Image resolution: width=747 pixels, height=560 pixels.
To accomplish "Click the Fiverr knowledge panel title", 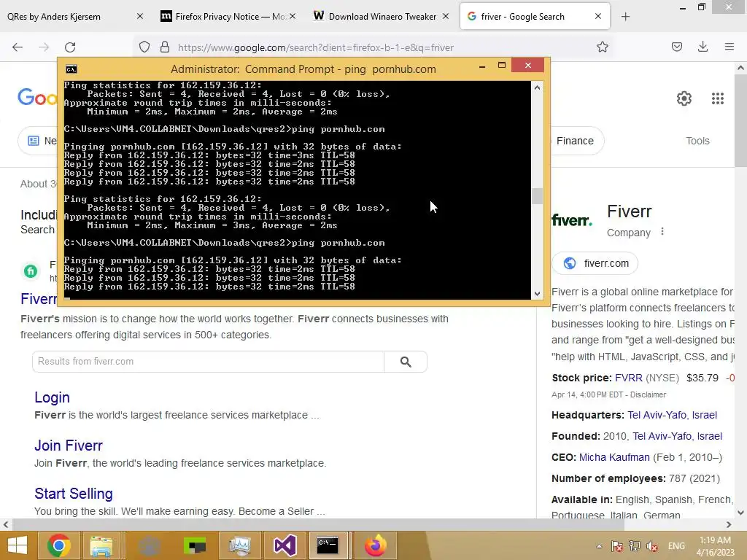I will (629, 211).
